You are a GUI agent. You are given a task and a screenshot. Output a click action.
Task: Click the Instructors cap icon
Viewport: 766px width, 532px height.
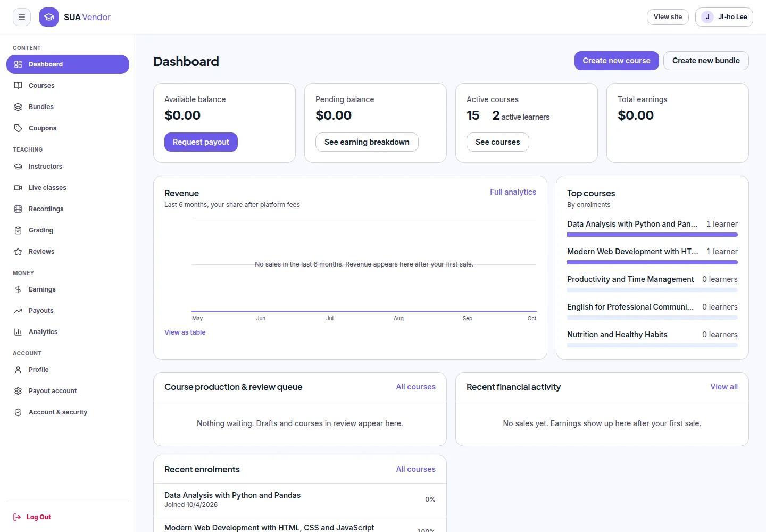(x=18, y=167)
